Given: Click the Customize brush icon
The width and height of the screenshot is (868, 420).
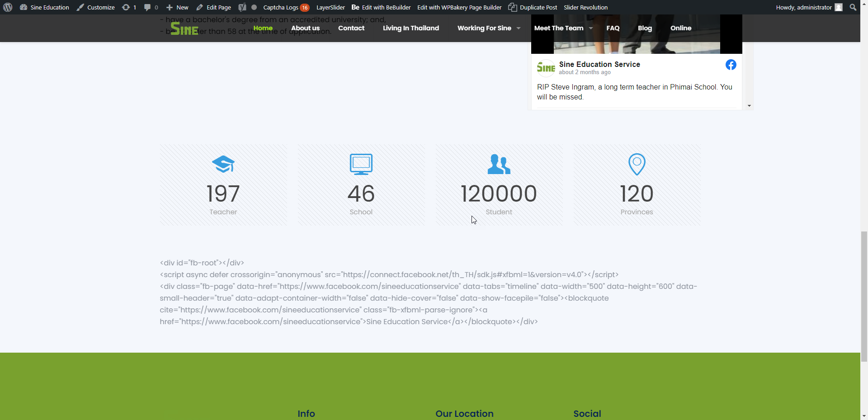Looking at the screenshot, I should [x=80, y=7].
